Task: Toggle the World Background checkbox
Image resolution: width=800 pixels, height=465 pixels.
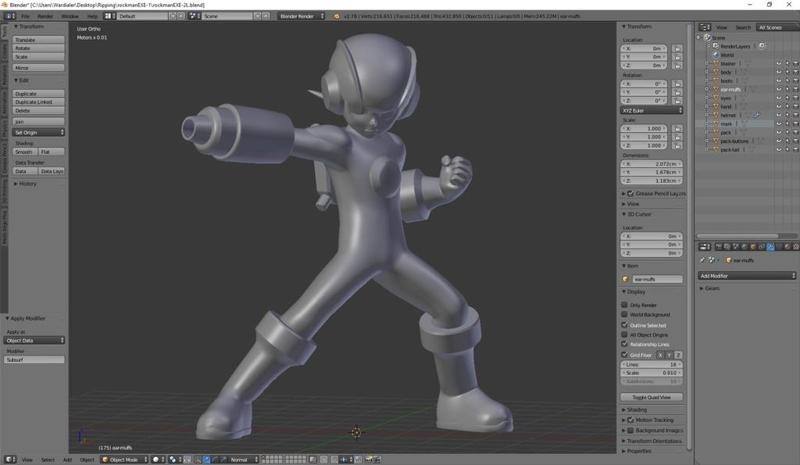Action: pyautogui.click(x=624, y=314)
